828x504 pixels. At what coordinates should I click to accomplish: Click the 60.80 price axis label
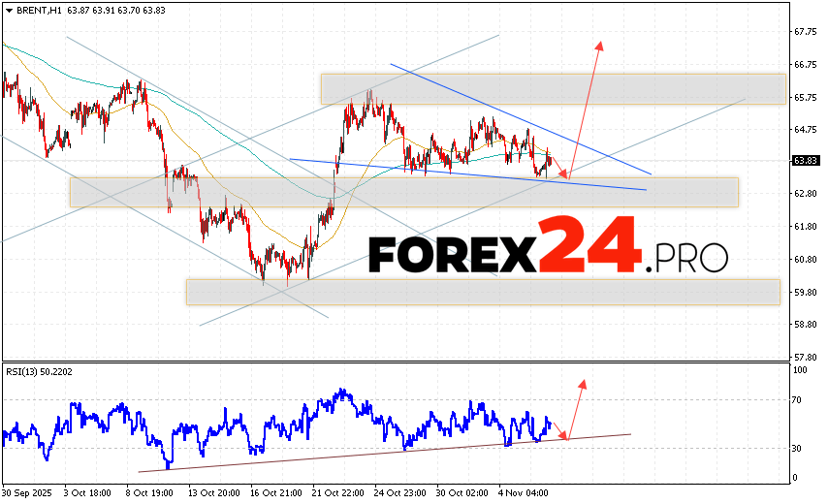pos(806,259)
